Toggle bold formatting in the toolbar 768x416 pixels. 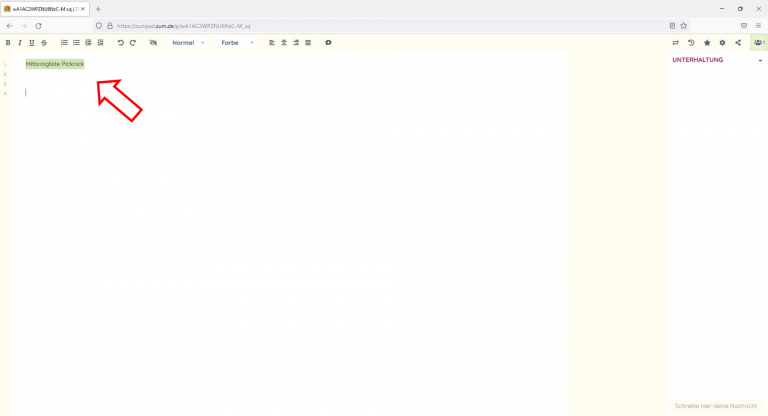pyautogui.click(x=8, y=43)
